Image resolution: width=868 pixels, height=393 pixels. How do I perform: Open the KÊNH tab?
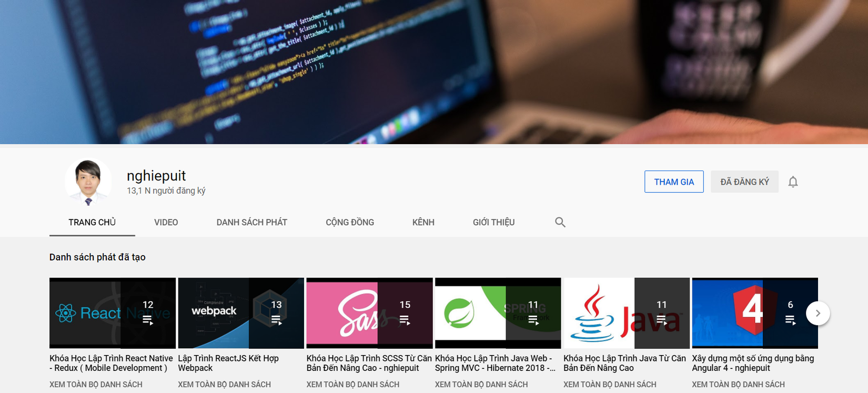tap(423, 222)
